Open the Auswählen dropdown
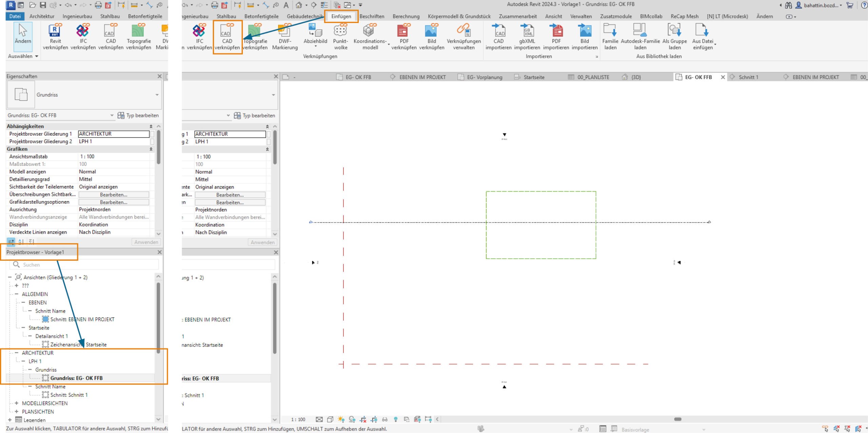868x433 pixels. click(23, 56)
